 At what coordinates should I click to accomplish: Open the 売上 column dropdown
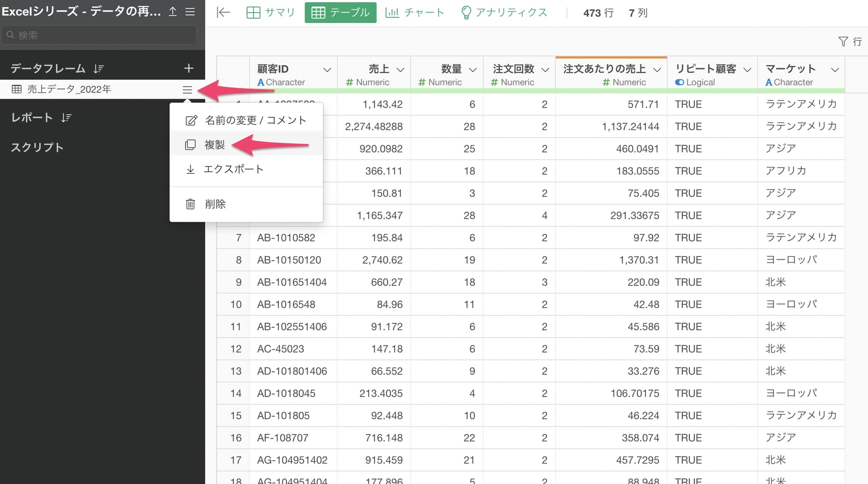400,70
